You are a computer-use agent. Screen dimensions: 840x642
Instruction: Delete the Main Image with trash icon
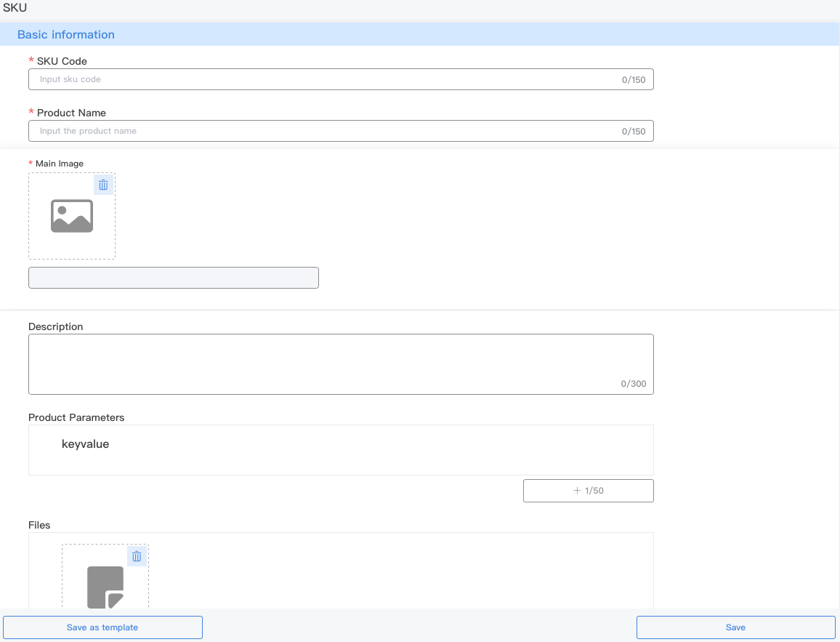[103, 185]
